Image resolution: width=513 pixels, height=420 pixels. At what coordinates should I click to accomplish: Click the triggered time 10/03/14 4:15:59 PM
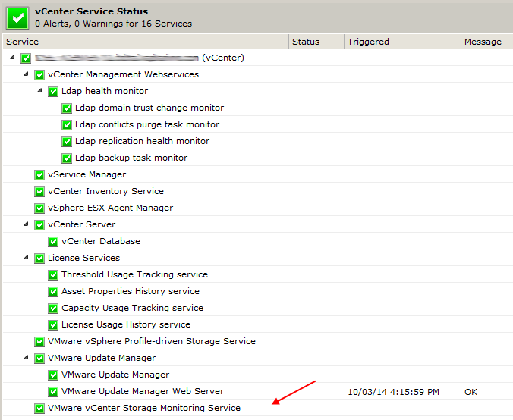click(x=393, y=392)
